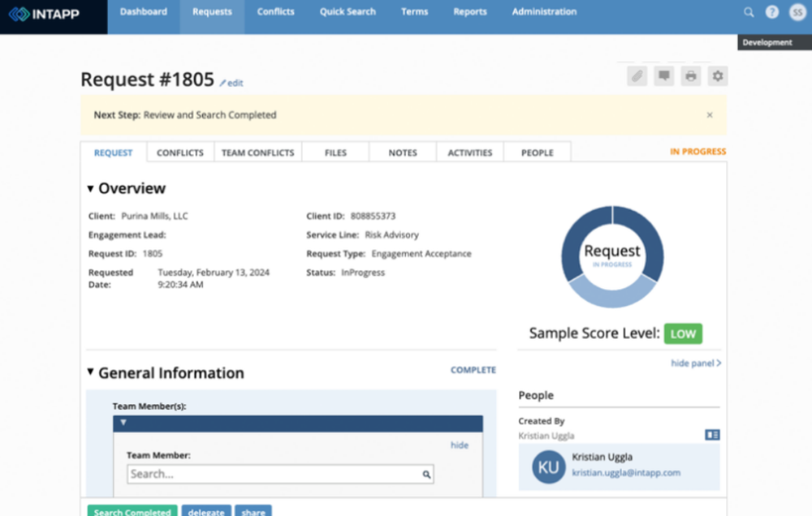Screen dimensions: 812x516
Task: Click the Development environment label
Action: pyautogui.click(x=775, y=42)
